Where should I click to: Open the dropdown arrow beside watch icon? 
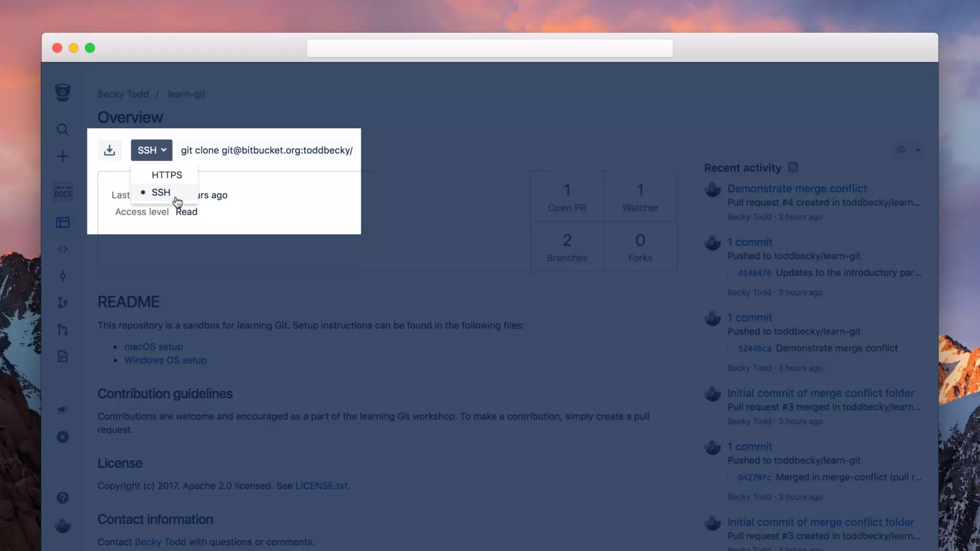(x=918, y=150)
